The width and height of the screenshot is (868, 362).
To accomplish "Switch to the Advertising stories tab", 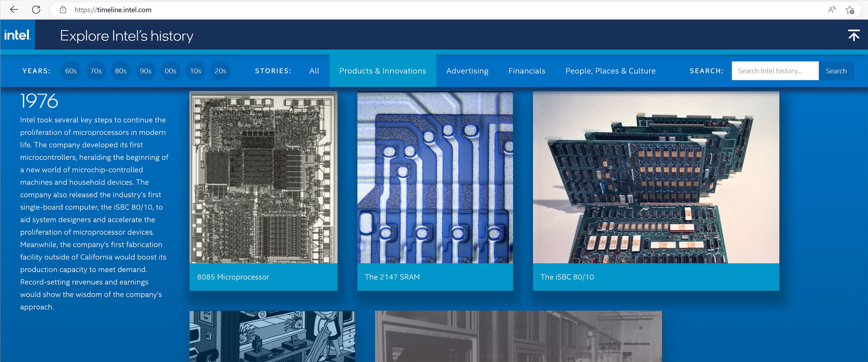I will pyautogui.click(x=467, y=71).
